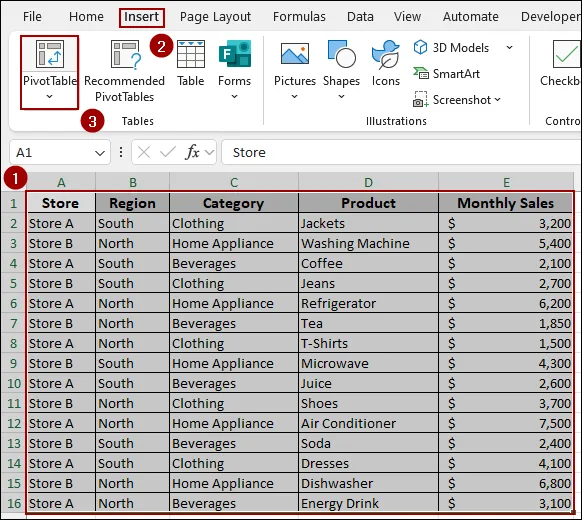Open the File tab
This screenshot has height=520, width=582.
coord(32,17)
